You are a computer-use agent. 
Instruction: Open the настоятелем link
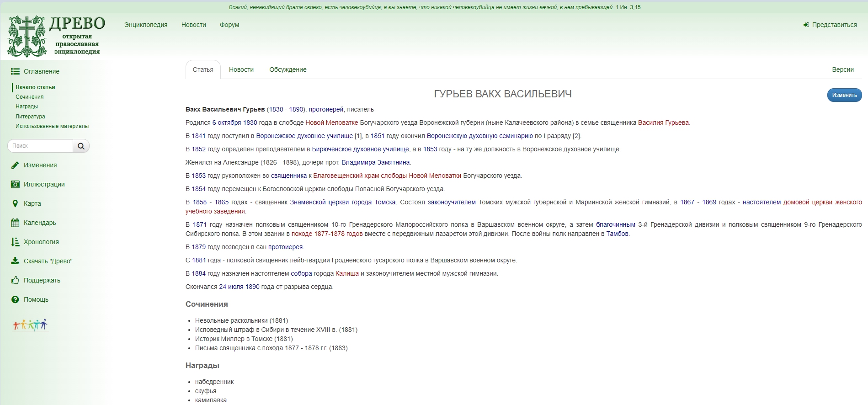coord(761,202)
